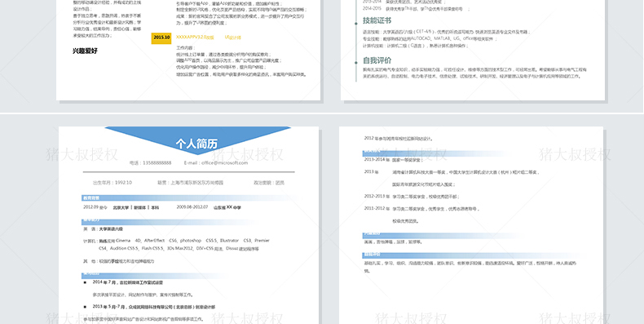Image resolution: width=644 pixels, height=324 pixels.
Task: Select the "政治面貌：团员" text
Action: [x=269, y=182]
